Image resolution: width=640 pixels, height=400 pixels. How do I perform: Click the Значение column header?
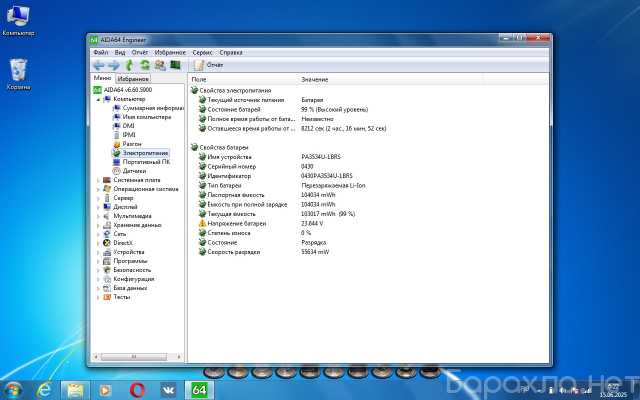314,79
